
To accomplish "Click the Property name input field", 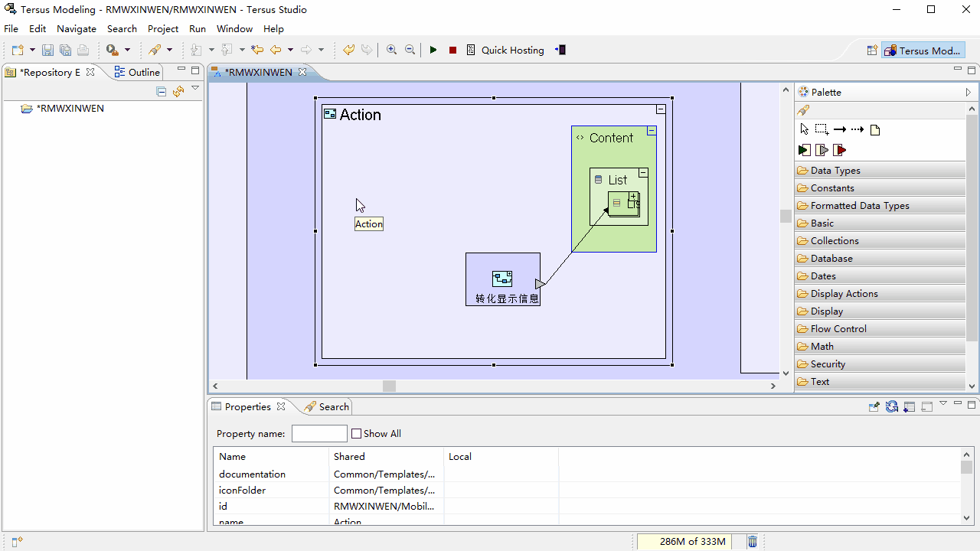I will pyautogui.click(x=319, y=434).
